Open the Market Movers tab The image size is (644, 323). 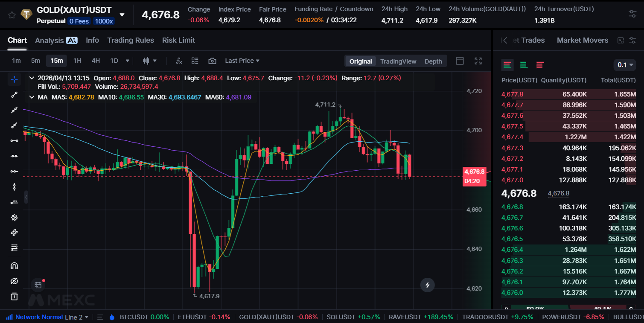[x=583, y=40]
